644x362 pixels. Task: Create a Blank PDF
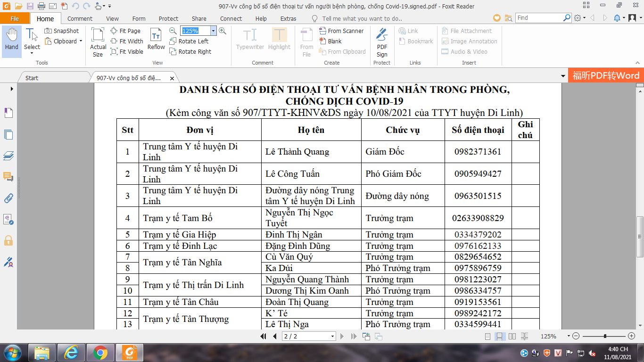pos(330,41)
